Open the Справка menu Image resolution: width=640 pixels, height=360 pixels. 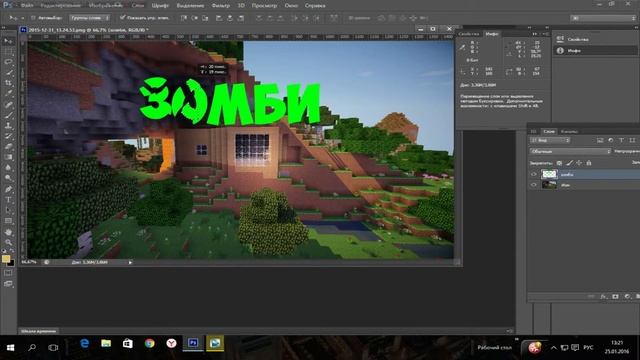tap(315, 6)
